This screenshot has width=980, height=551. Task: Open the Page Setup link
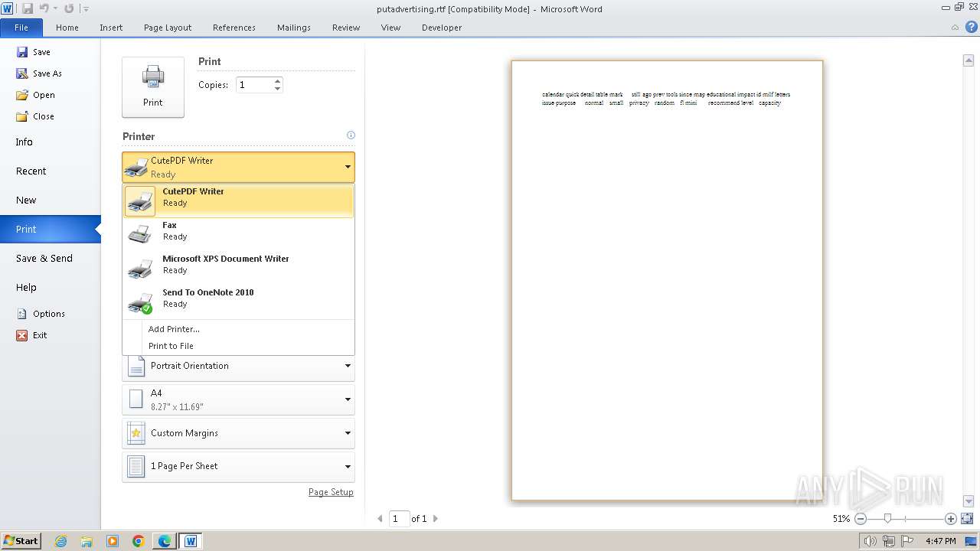(x=331, y=492)
